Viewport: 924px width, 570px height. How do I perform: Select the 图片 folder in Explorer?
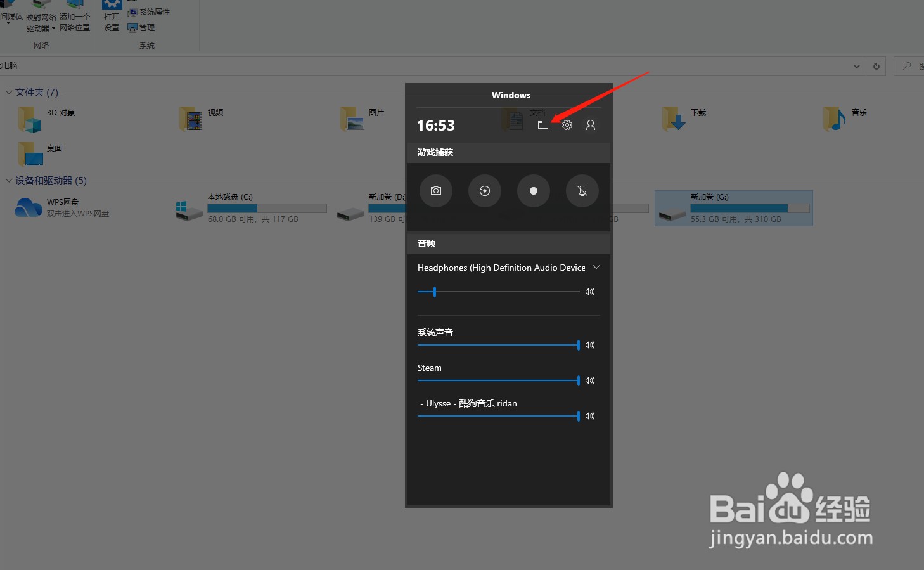(x=363, y=119)
